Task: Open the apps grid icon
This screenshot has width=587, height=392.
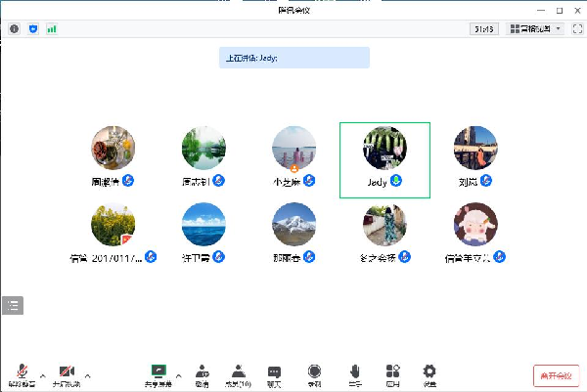Action: click(x=392, y=373)
